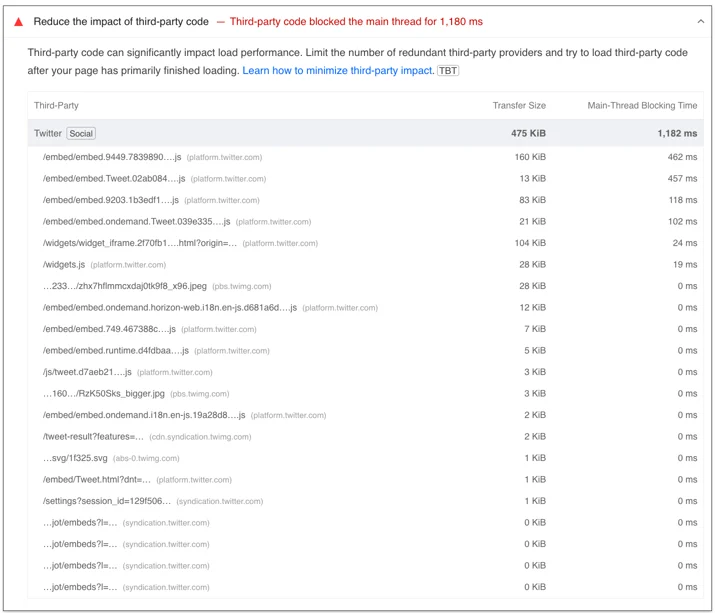Click the 475 KiB total transfer size

(x=528, y=133)
